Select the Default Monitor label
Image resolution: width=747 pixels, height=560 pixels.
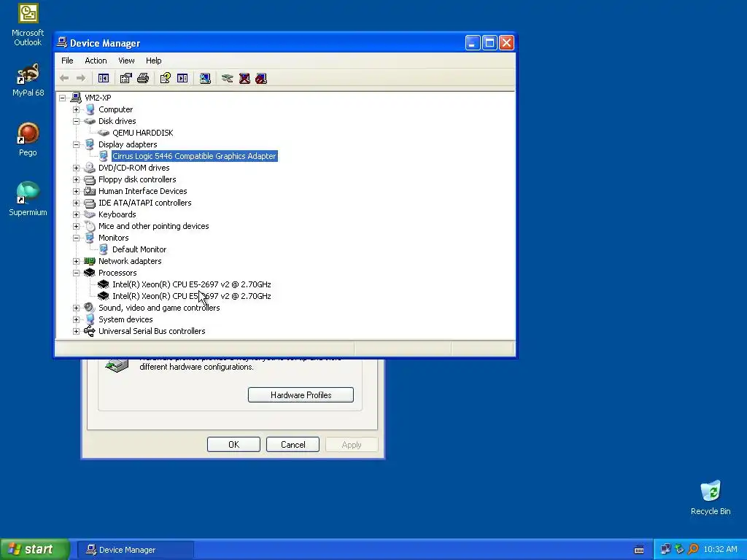pos(139,249)
